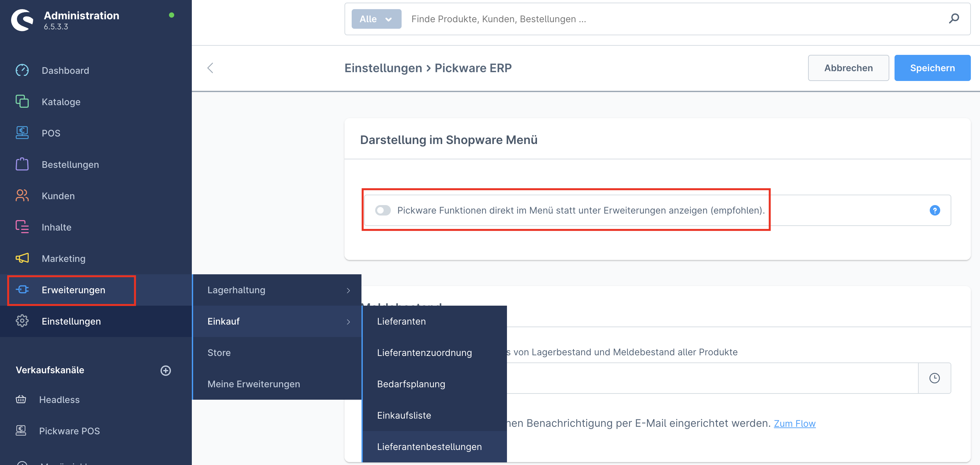
Task: Open Kunden menu item
Action: 58,196
